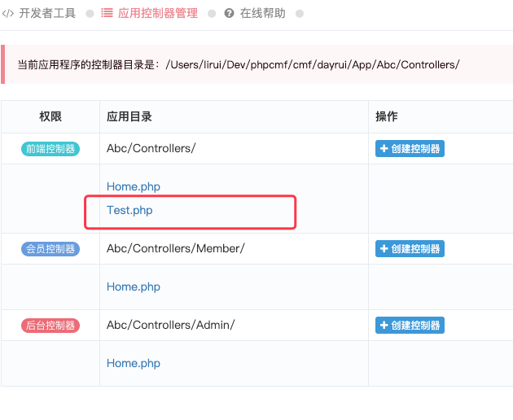Click plus icon in Admin 创建控制器 button
Screen dimensions: 513x420
tap(384, 325)
